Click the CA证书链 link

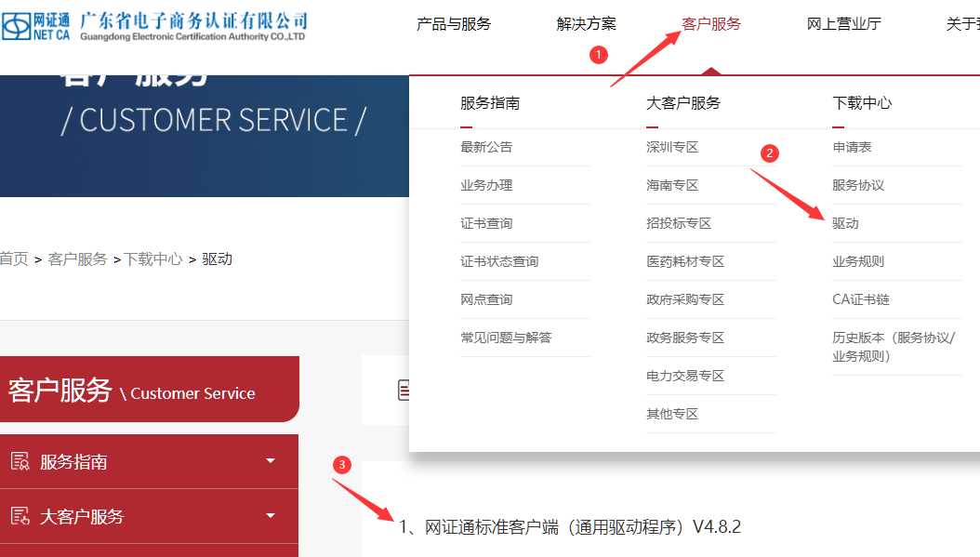(x=861, y=299)
